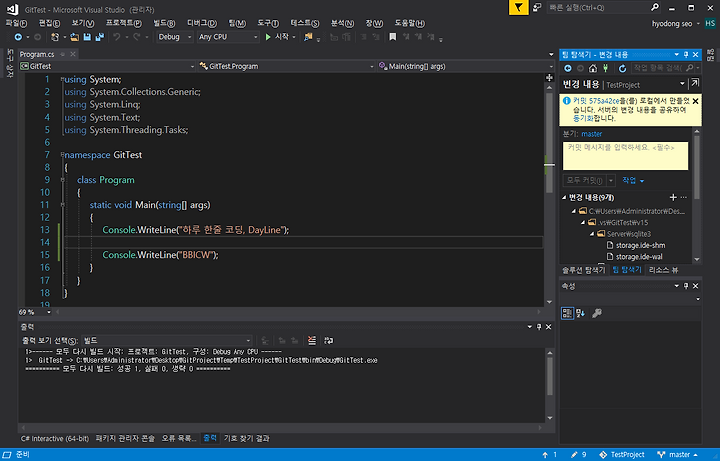Screen dimensions: 720x461
Task: Click the master branch in status bar
Action: coord(678,455)
